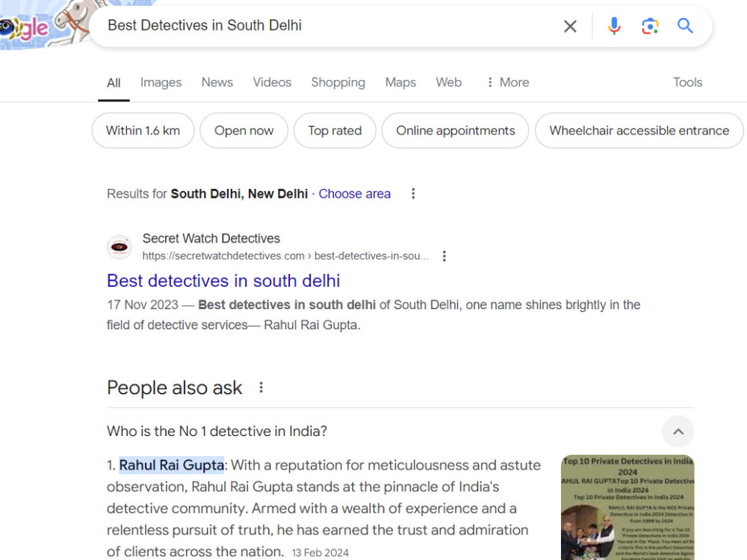Click the question 'Who is the No 1 detective in India?'

click(217, 432)
